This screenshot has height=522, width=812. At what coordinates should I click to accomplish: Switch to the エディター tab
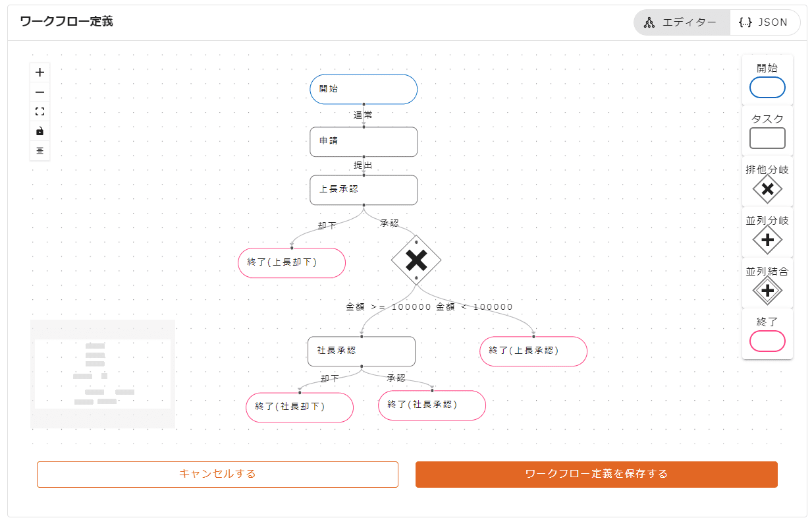[x=682, y=22]
